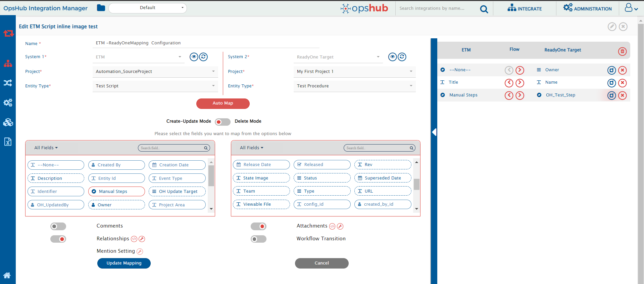Viewport: 644px width, 284px height.
Task: Open the user account menu icon
Action: tap(631, 8)
